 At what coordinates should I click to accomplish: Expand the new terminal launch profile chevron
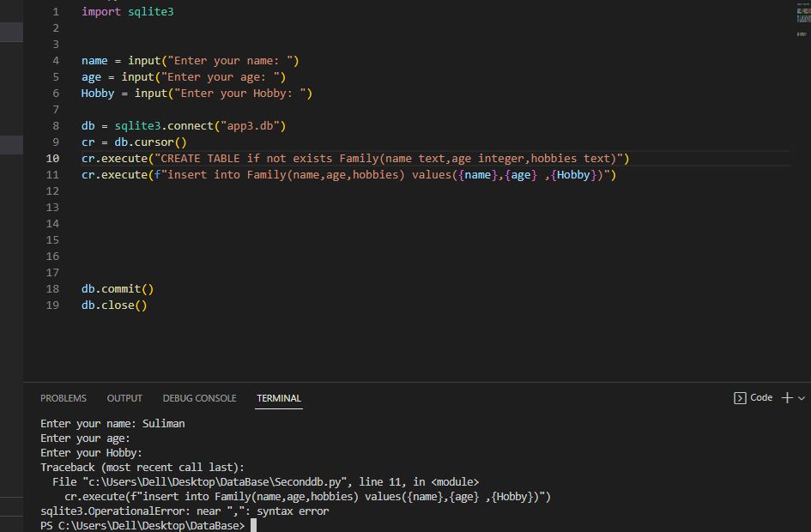click(802, 398)
